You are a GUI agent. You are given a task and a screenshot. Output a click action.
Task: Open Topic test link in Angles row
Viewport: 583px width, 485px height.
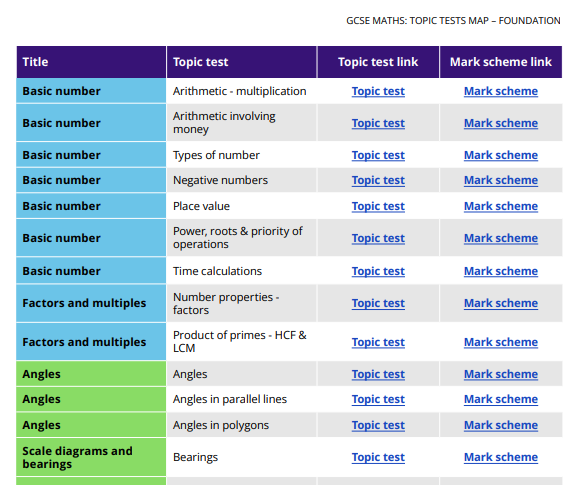(378, 374)
